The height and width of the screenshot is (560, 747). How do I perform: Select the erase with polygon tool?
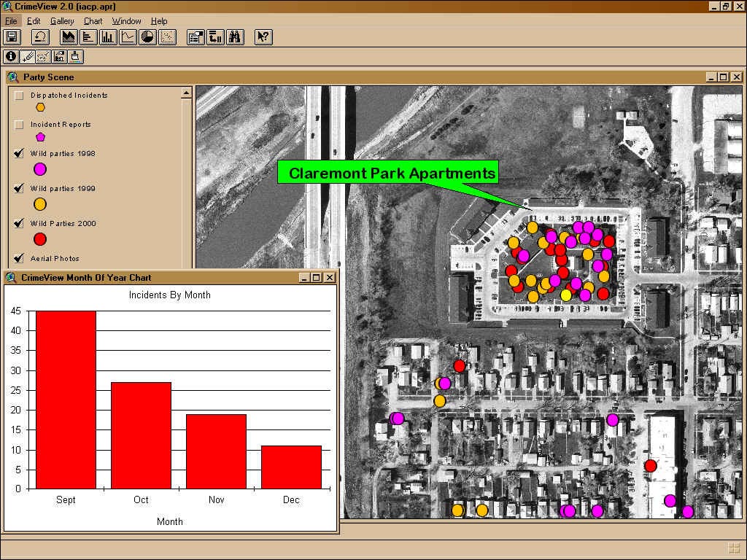pos(43,57)
